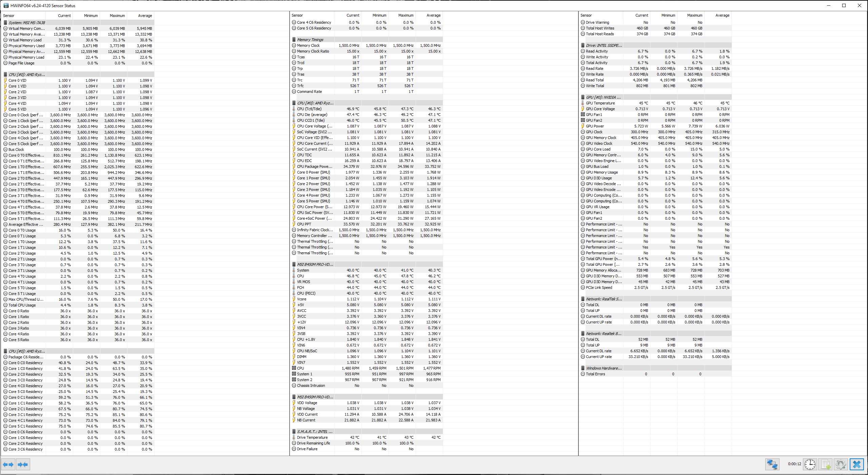Click the expand panels arrows button
The image size is (868, 475).
[8, 464]
